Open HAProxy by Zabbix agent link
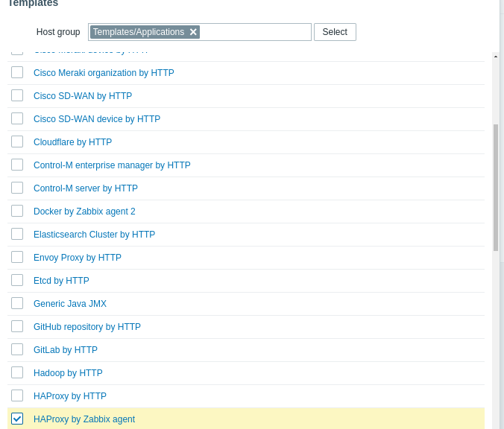Viewport: 504px width, 429px height. (x=84, y=419)
